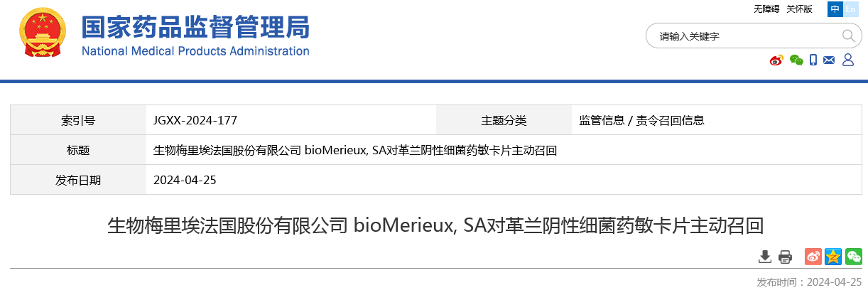Click the large bioMerieux recall article headline
The image size is (868, 300).
point(435,226)
